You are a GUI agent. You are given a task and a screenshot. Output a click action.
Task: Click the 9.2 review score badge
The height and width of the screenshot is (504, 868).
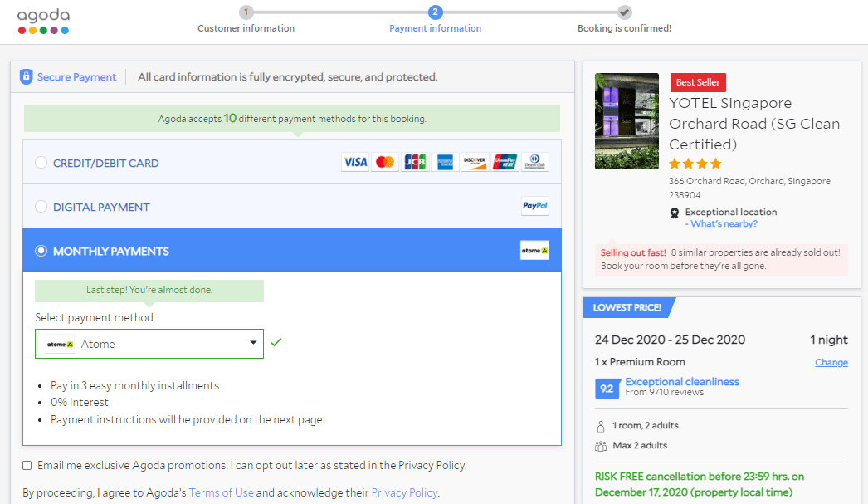point(607,389)
